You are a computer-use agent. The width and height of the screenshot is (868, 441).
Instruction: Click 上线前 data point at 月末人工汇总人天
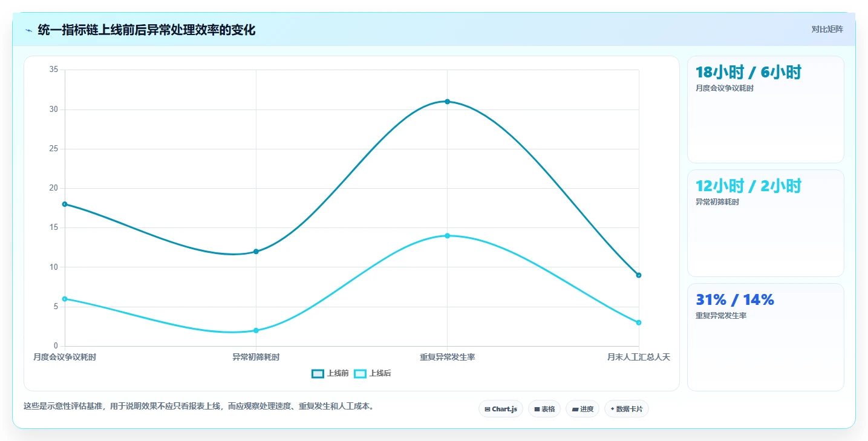click(x=638, y=275)
